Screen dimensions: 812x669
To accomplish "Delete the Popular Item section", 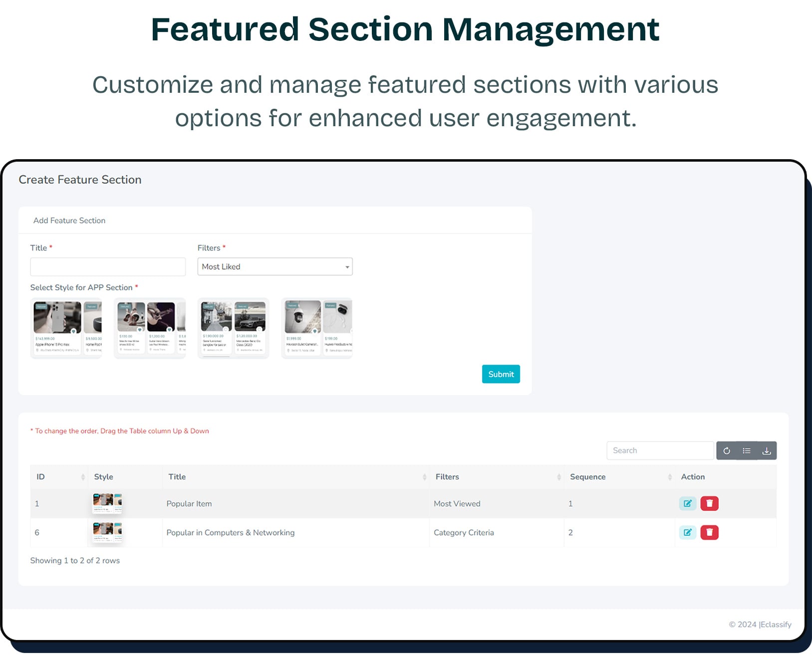I will 710,503.
